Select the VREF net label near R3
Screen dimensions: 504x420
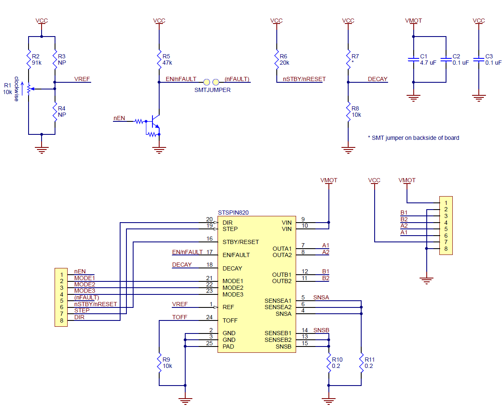tap(82, 79)
